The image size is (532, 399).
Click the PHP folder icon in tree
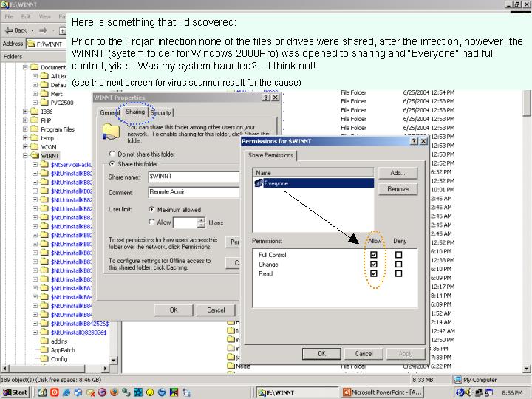coord(35,120)
